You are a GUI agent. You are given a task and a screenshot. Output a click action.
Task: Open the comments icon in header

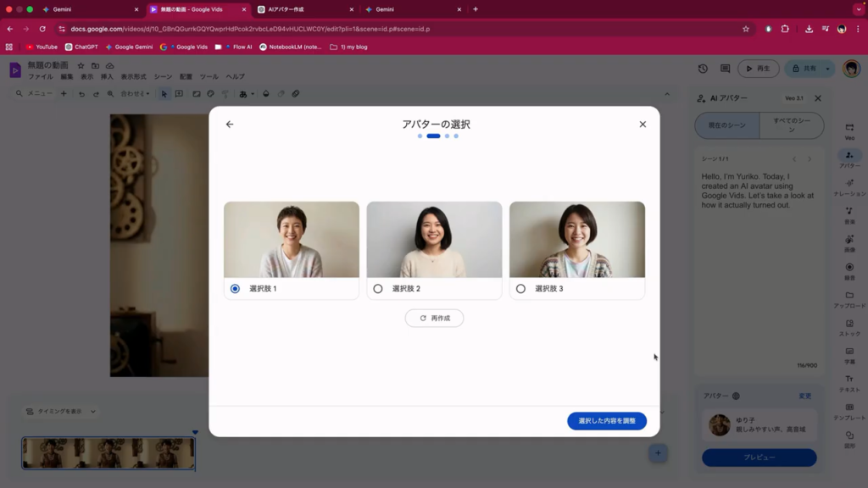click(725, 69)
